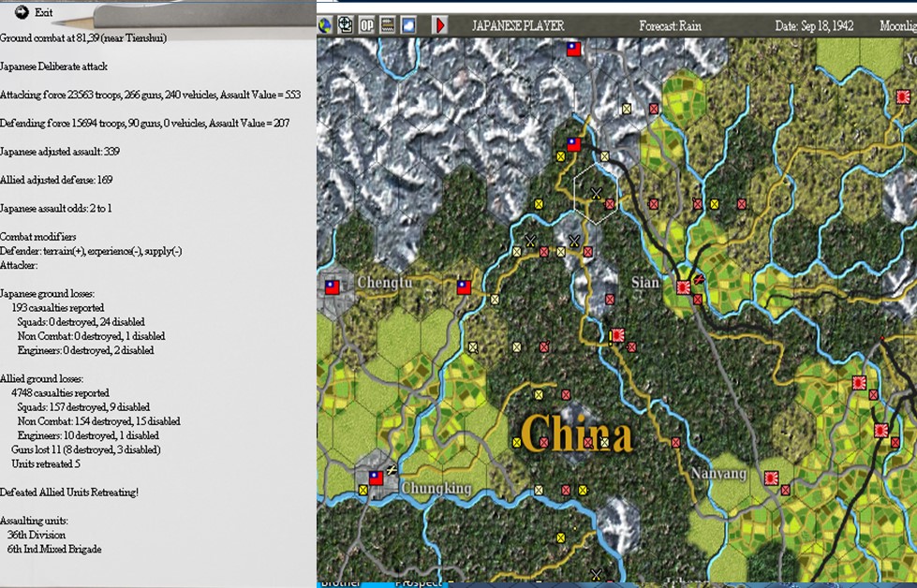The height and width of the screenshot is (588, 917).
Task: Click the large China region label
Action: click(x=576, y=434)
